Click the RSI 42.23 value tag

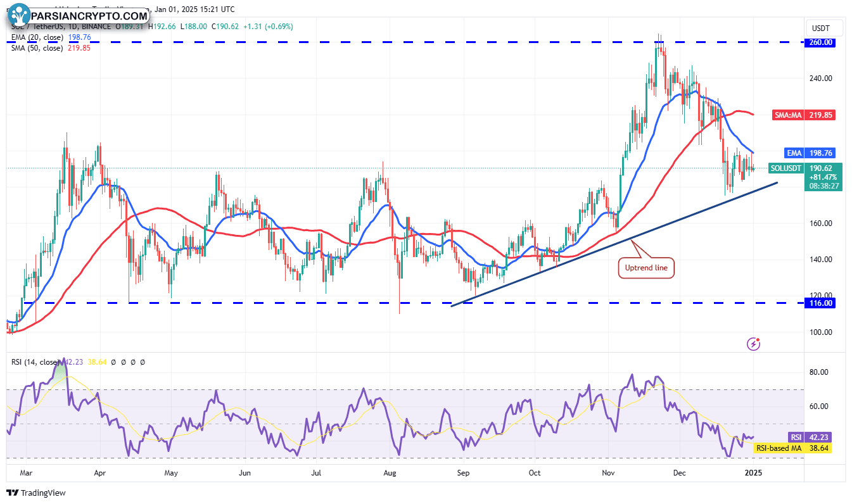809,438
